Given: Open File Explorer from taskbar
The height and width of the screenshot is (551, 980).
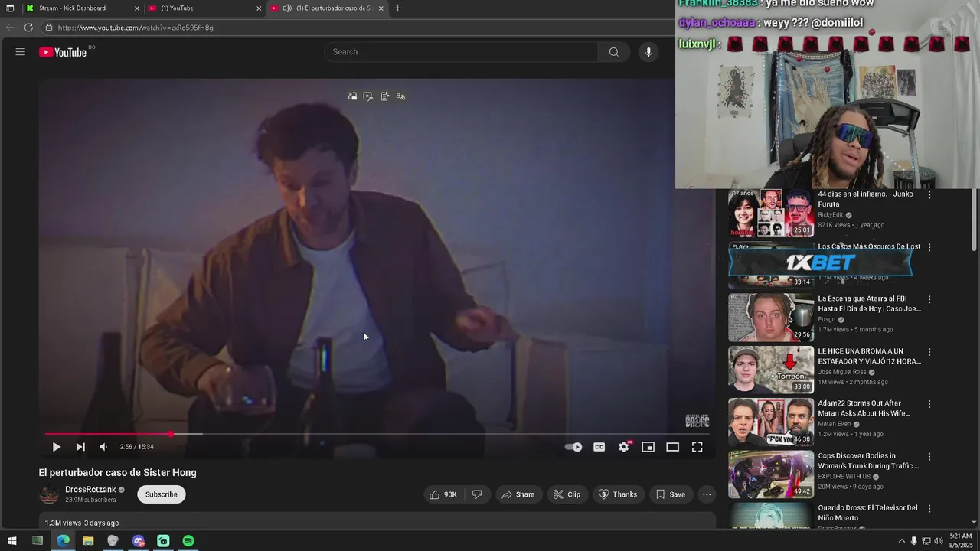Looking at the screenshot, I should pyautogui.click(x=88, y=541).
